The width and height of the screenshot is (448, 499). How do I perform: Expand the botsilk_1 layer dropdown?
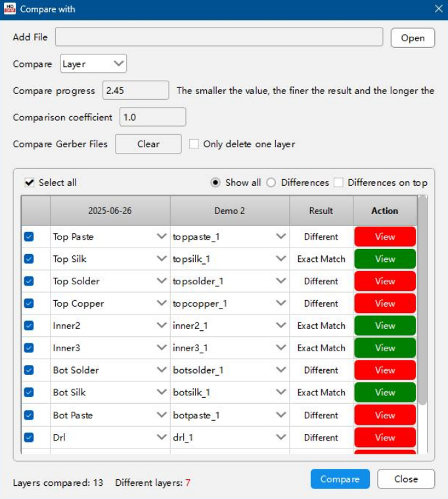coord(281,393)
